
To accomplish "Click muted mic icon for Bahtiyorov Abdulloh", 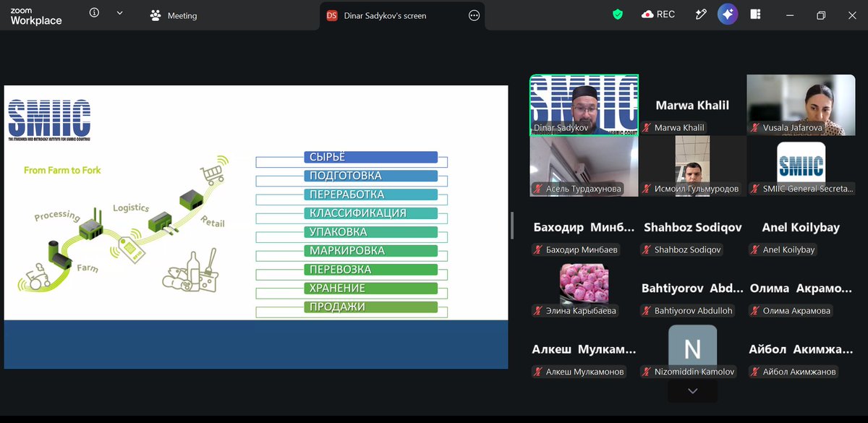I will click(647, 311).
